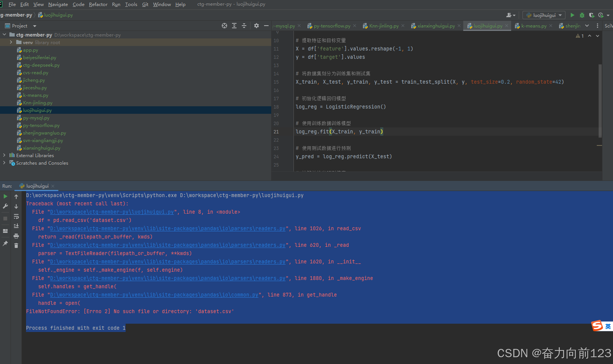Open the File menu
The height and width of the screenshot is (364, 613).
[12, 4]
